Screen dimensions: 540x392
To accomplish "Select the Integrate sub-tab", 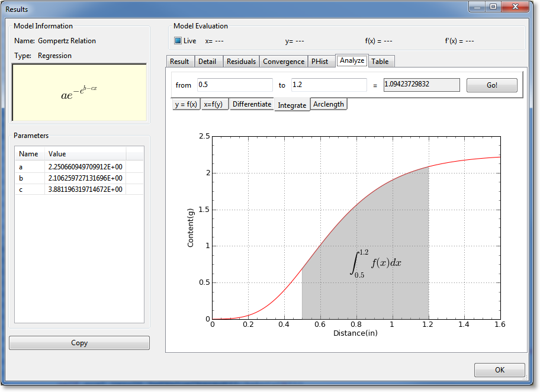I will click(x=292, y=105).
